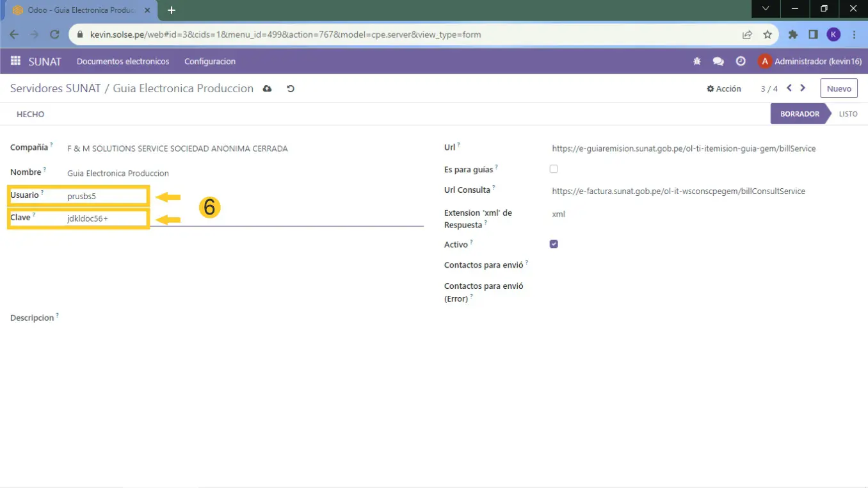Screen dimensions: 868x488
Task: Open the Documentos electronicos menu
Action: pos(123,61)
